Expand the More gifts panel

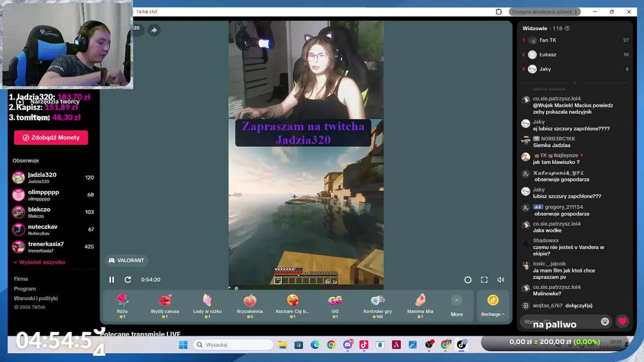[457, 306]
